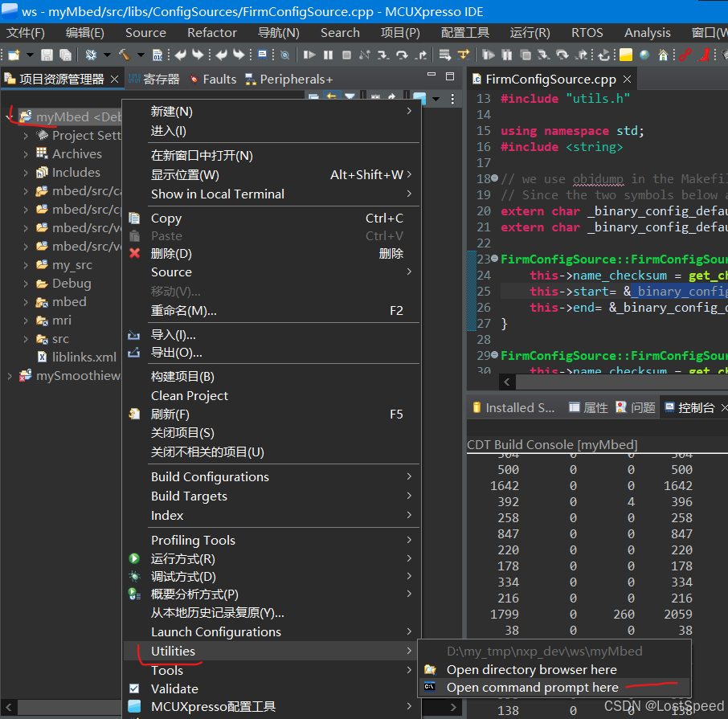
Task: Expand the my_src folder node
Action: coord(26,265)
